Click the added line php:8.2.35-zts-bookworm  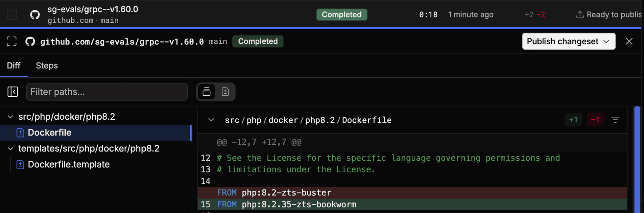click(x=412, y=205)
